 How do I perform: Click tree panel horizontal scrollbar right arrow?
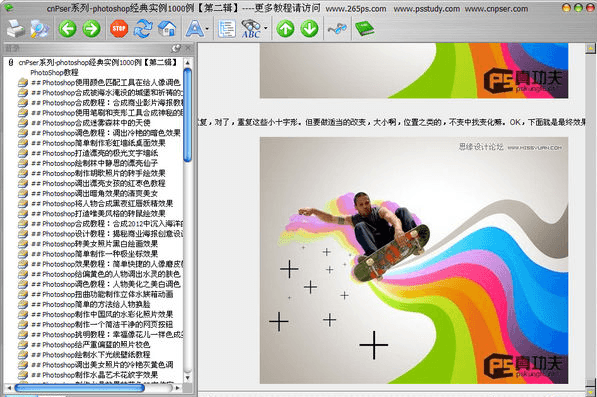(x=177, y=388)
